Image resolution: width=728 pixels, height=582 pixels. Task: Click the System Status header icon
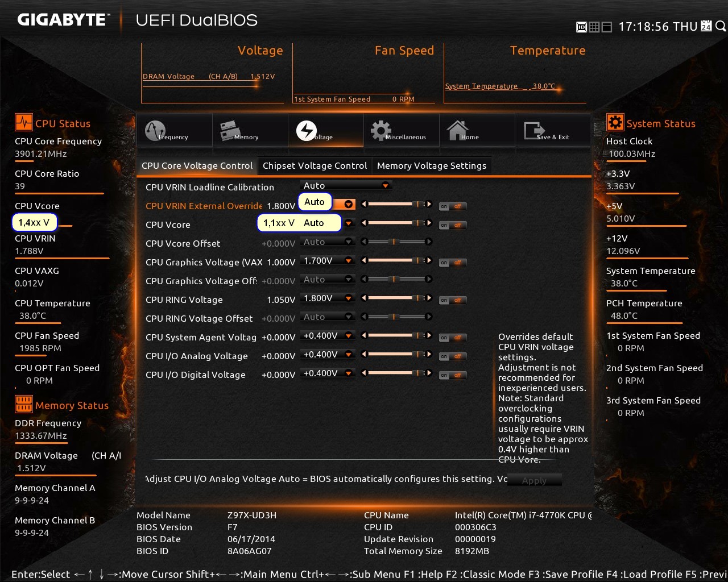[x=615, y=123]
